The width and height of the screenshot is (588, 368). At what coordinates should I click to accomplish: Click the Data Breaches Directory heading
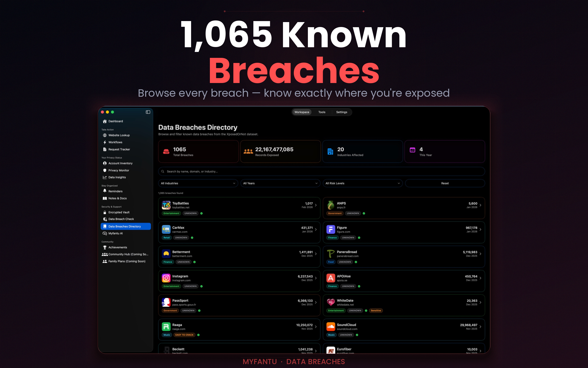pos(198,127)
